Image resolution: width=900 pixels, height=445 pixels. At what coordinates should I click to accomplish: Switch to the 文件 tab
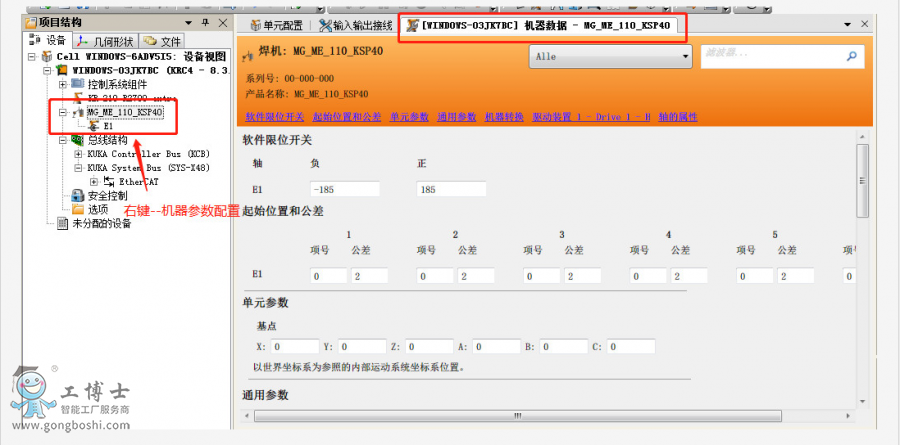pos(162,41)
